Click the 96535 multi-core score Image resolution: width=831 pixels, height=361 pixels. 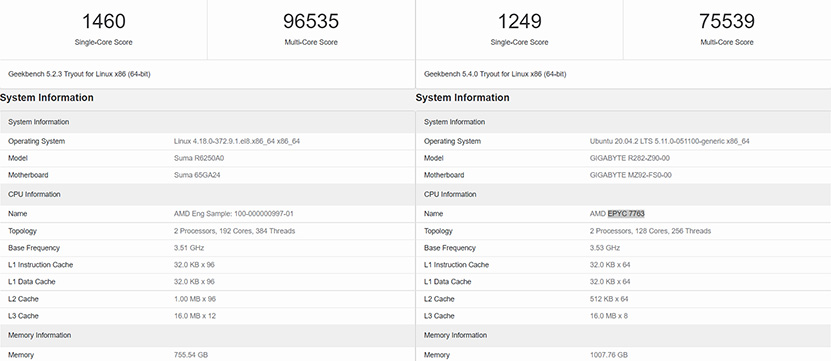[311, 22]
